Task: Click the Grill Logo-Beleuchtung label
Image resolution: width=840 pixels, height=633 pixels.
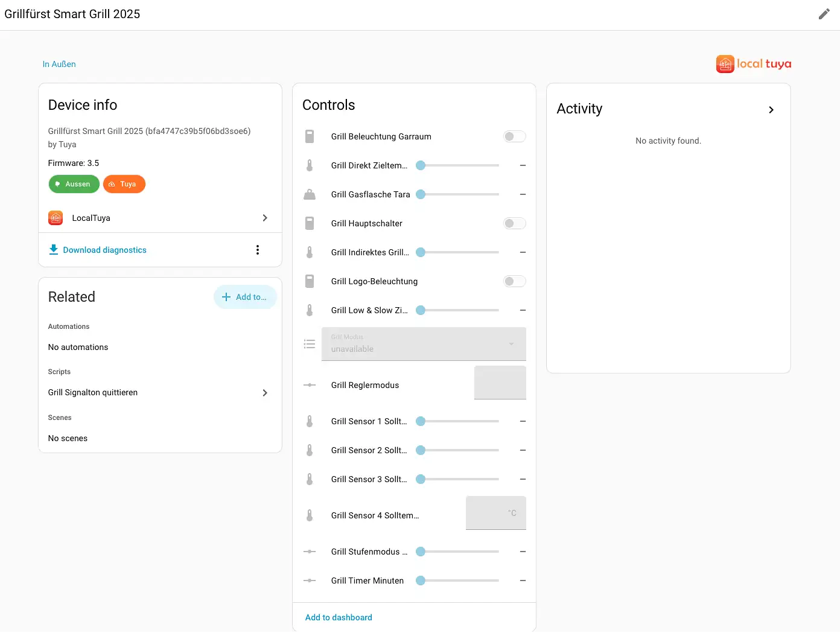Action: click(x=375, y=281)
